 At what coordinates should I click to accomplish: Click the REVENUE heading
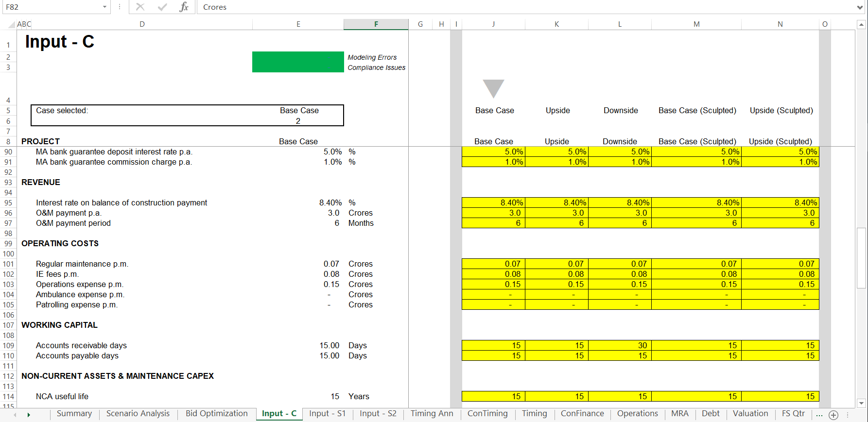[x=41, y=182]
